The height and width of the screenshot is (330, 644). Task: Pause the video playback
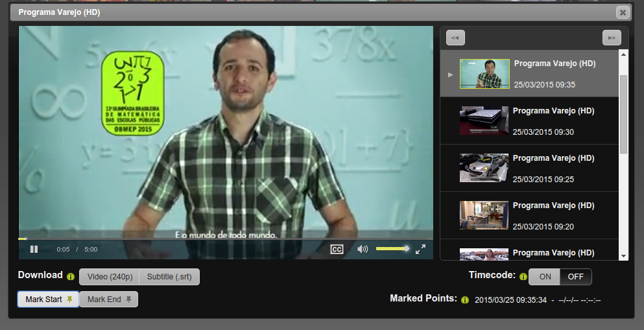[x=34, y=249]
